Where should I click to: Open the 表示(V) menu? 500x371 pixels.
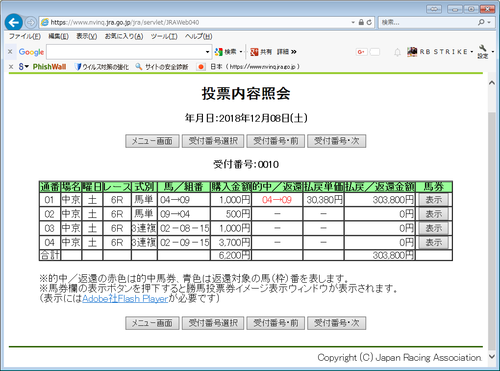pos(87,36)
